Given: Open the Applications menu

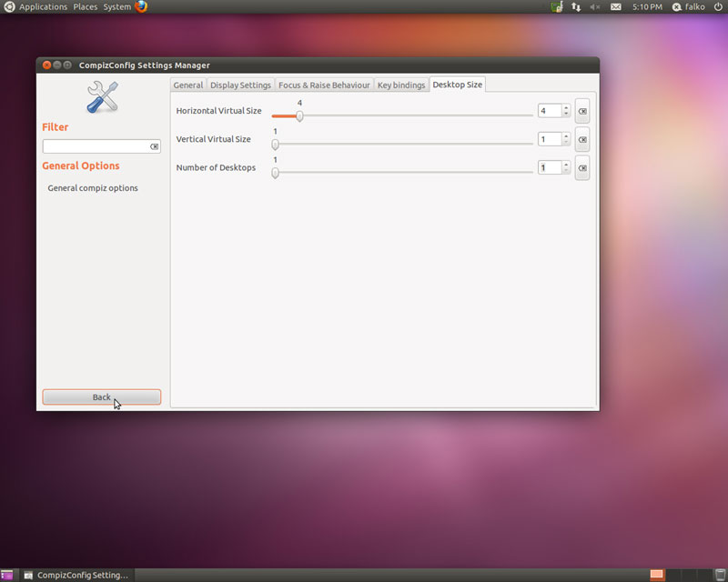Looking at the screenshot, I should tap(43, 6).
